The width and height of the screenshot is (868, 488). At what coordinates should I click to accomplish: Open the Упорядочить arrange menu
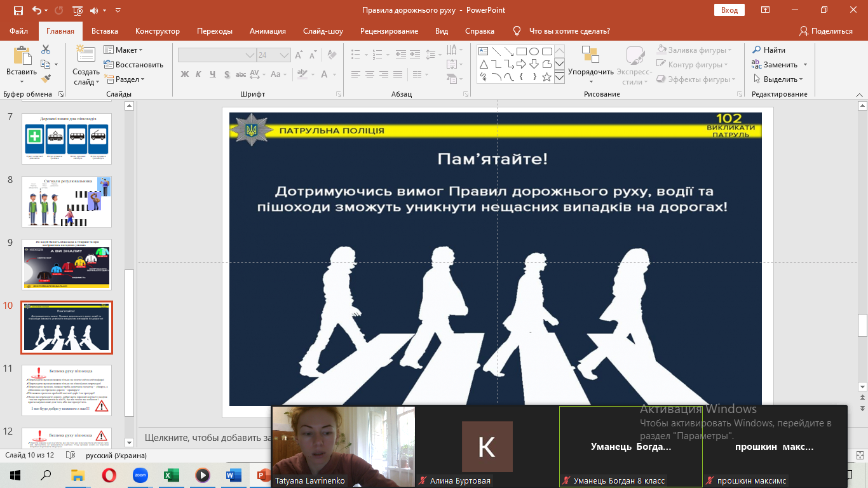pyautogui.click(x=591, y=65)
